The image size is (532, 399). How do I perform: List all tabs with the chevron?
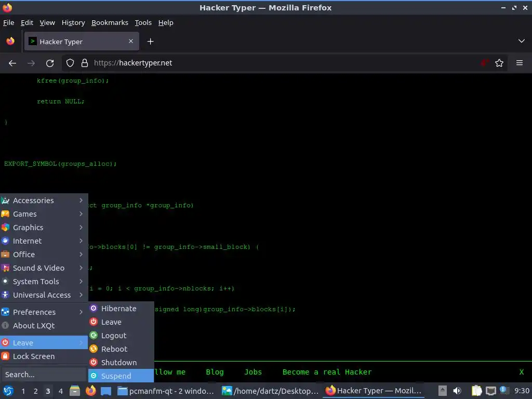[x=522, y=41]
